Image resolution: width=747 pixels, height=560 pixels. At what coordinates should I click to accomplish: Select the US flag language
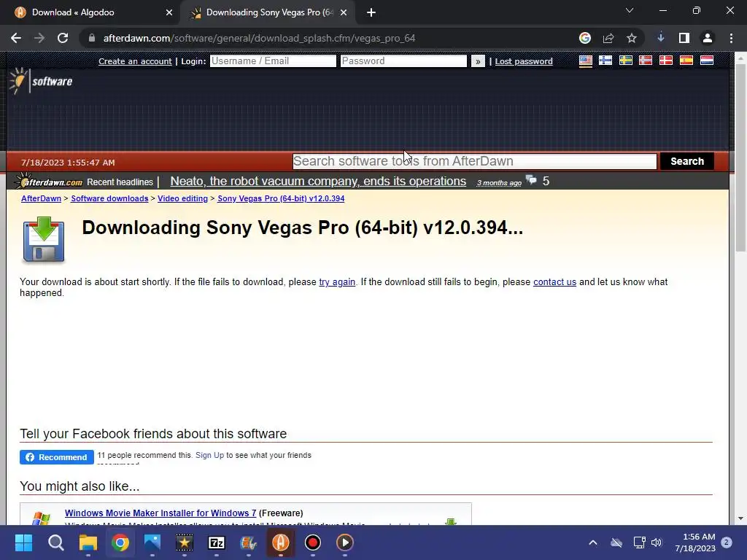pos(586,61)
